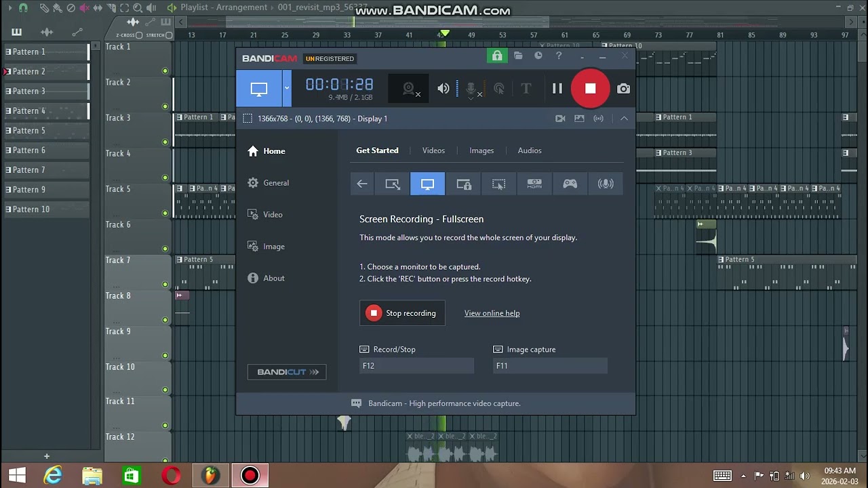The width and height of the screenshot is (868, 488).
Task: Open Bandicam scheduled recording clock icon
Action: (x=538, y=56)
